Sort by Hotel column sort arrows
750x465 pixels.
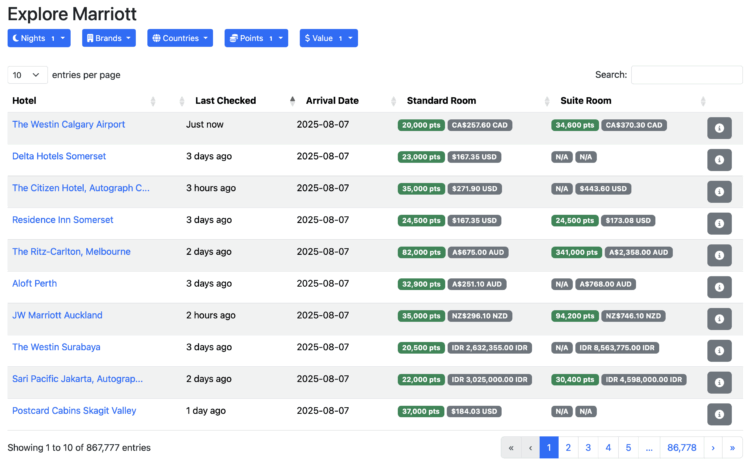pos(153,101)
